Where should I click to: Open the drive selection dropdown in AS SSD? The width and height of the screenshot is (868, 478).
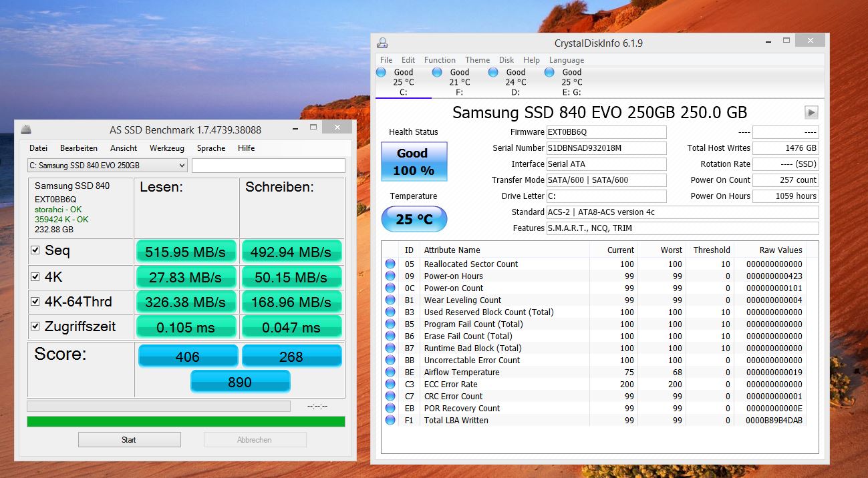click(x=107, y=166)
